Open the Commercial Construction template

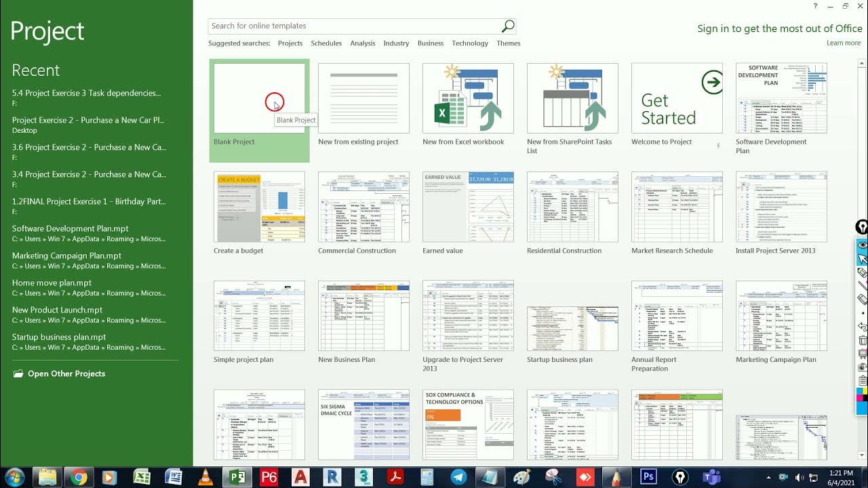pos(363,213)
